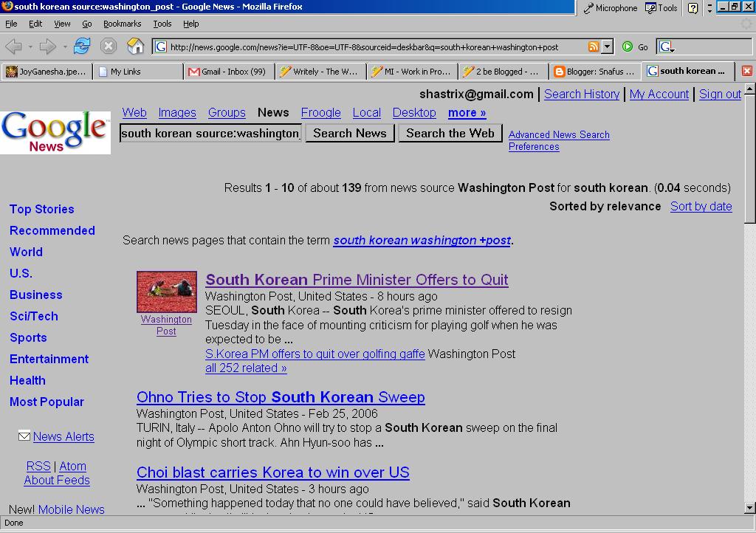Viewport: 756px width, 533px height.
Task: Select Sci/Tech section in sidebar
Action: click(34, 316)
